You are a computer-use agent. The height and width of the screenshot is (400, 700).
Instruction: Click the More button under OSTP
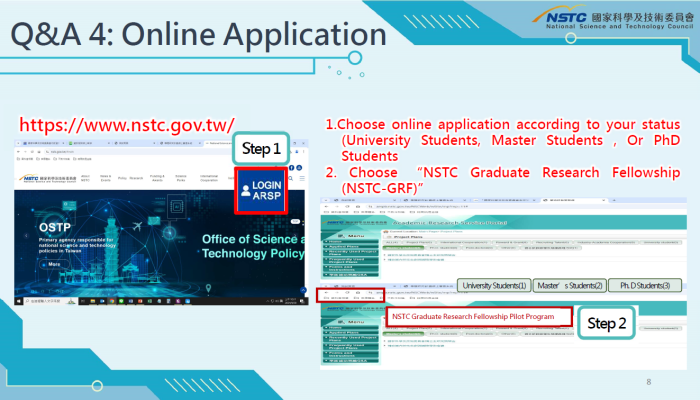(x=54, y=264)
